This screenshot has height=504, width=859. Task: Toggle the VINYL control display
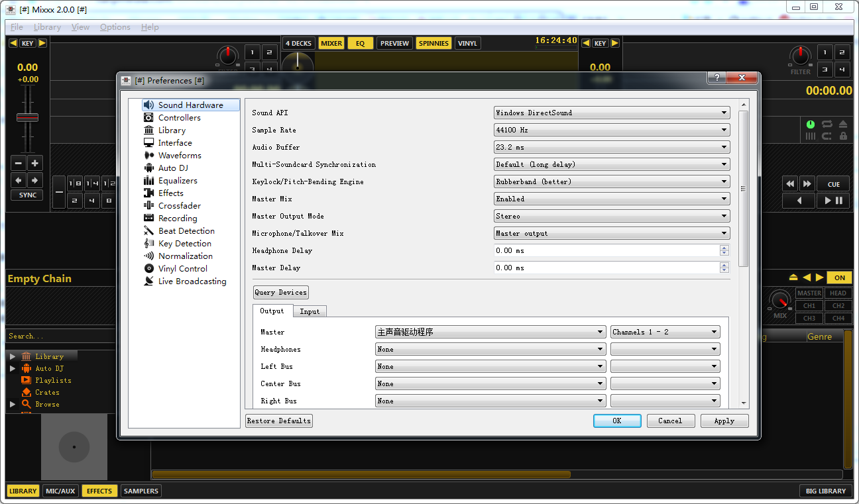(x=467, y=44)
